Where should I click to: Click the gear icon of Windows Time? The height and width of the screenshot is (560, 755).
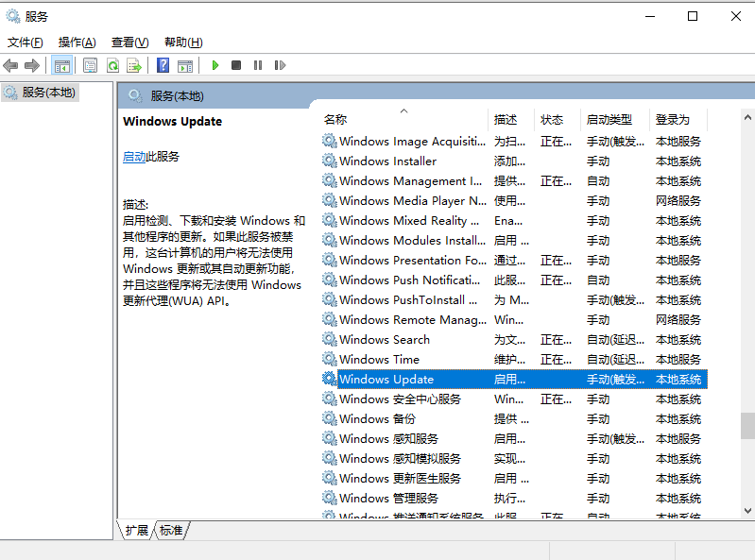(330, 359)
